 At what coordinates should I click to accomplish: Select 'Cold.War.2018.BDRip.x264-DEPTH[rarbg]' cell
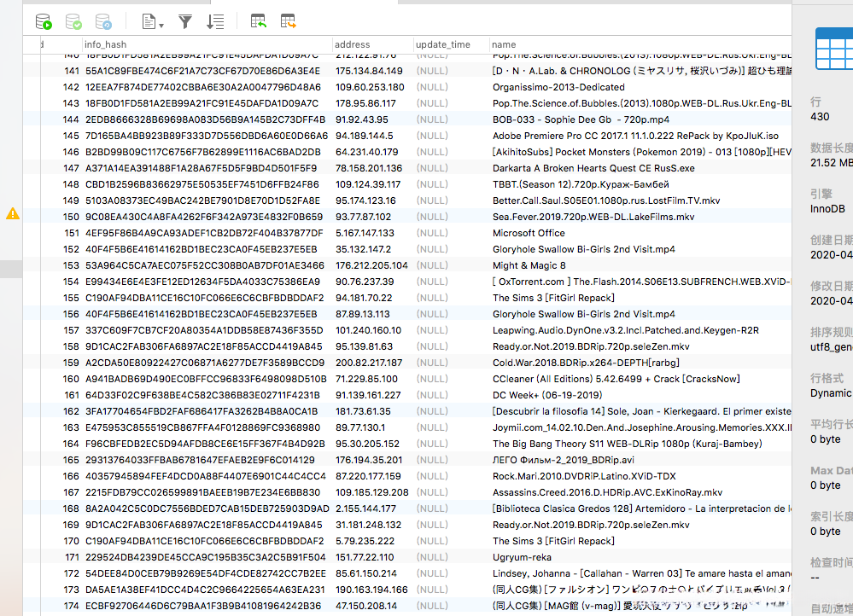click(x=586, y=363)
